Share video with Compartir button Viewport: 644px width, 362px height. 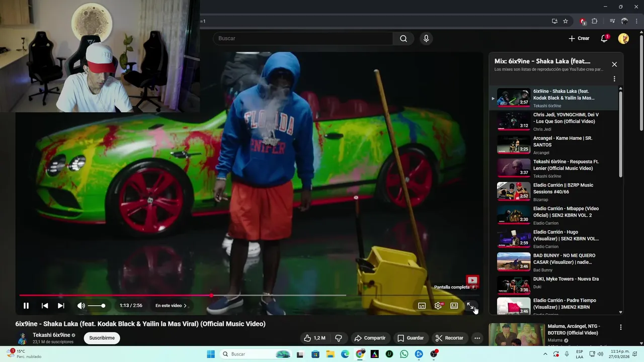click(x=370, y=338)
